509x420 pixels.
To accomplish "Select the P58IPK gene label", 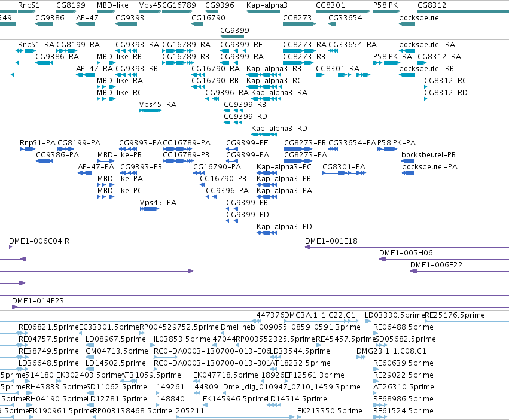I will coord(385,5).
